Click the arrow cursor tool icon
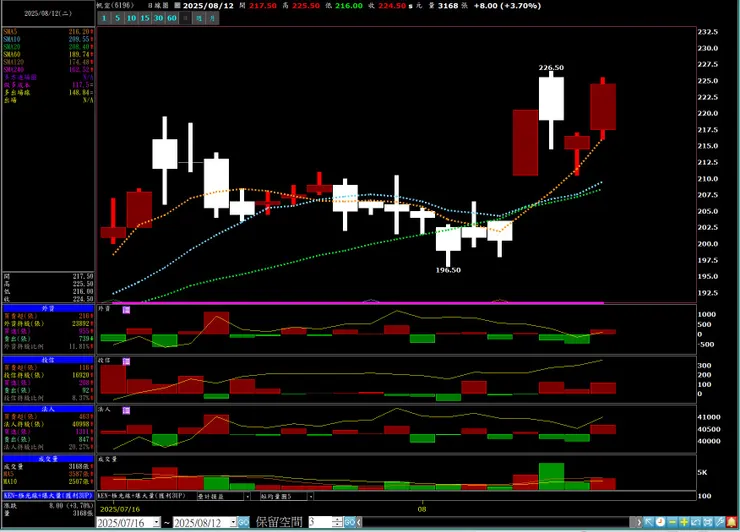This screenshot has width=740, height=532. (x=648, y=522)
